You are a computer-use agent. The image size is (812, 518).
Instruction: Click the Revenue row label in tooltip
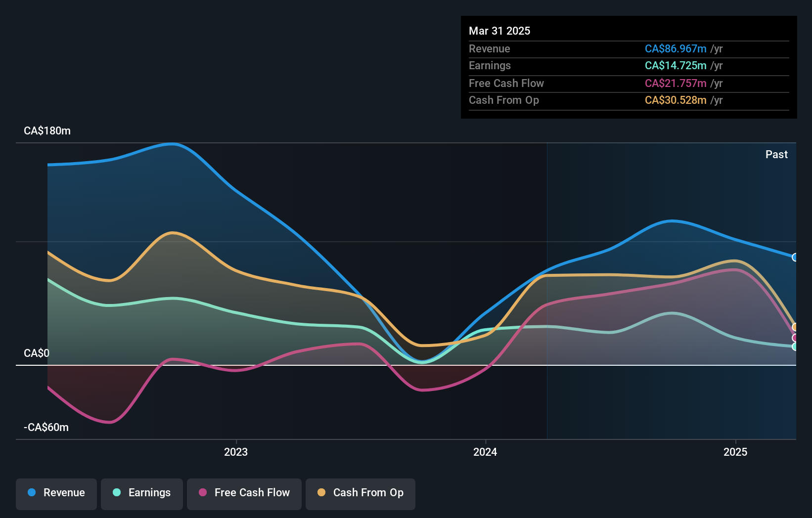pos(490,48)
